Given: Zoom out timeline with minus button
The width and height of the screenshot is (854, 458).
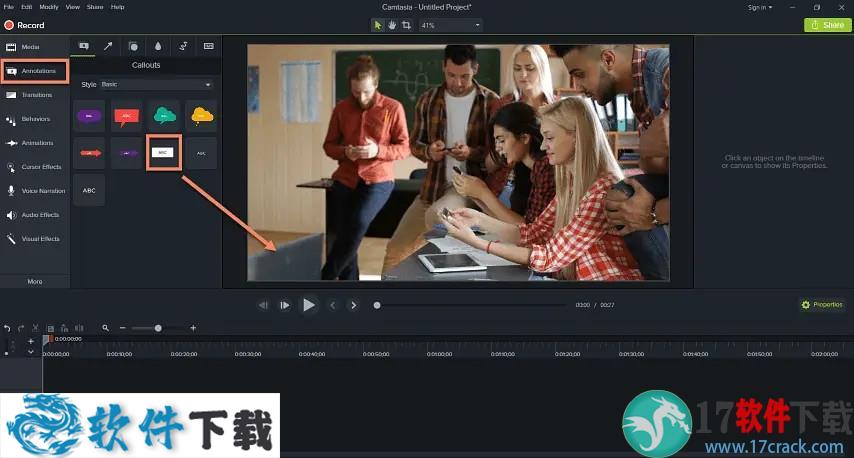Looking at the screenshot, I should click(123, 328).
